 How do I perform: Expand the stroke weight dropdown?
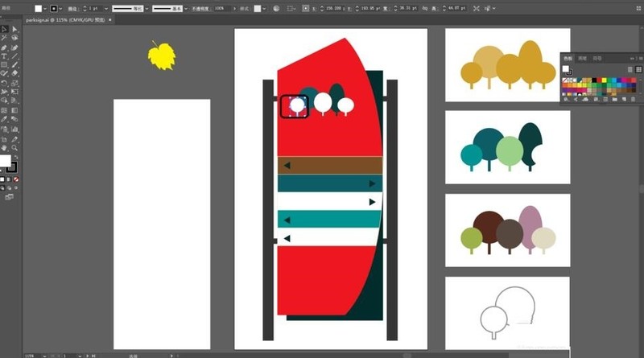106,9
